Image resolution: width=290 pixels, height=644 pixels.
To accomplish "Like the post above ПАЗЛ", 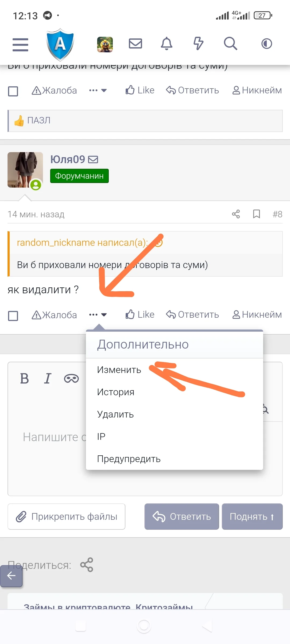I will point(140,90).
